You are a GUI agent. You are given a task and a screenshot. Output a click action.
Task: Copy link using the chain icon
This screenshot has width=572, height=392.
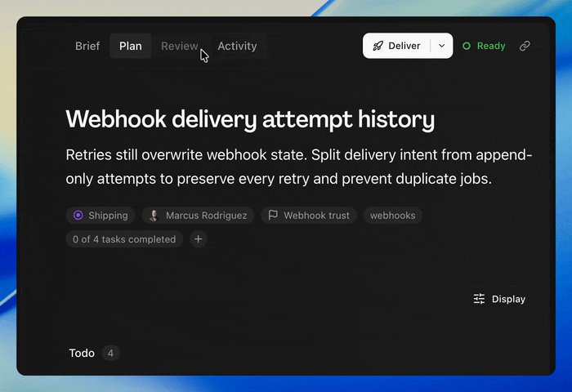tap(525, 46)
